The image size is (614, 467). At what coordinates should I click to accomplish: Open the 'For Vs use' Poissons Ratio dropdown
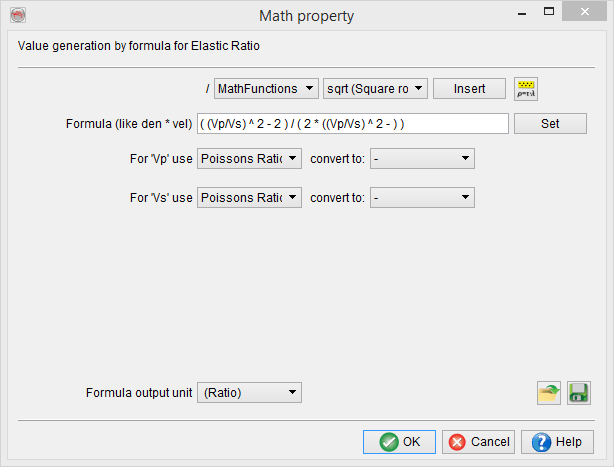pos(249,198)
